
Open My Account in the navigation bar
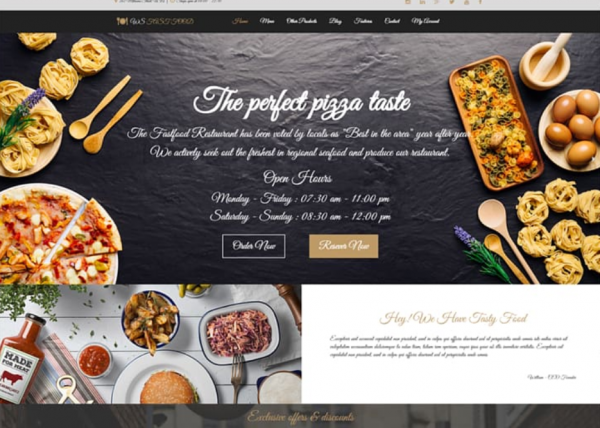pyautogui.click(x=425, y=21)
